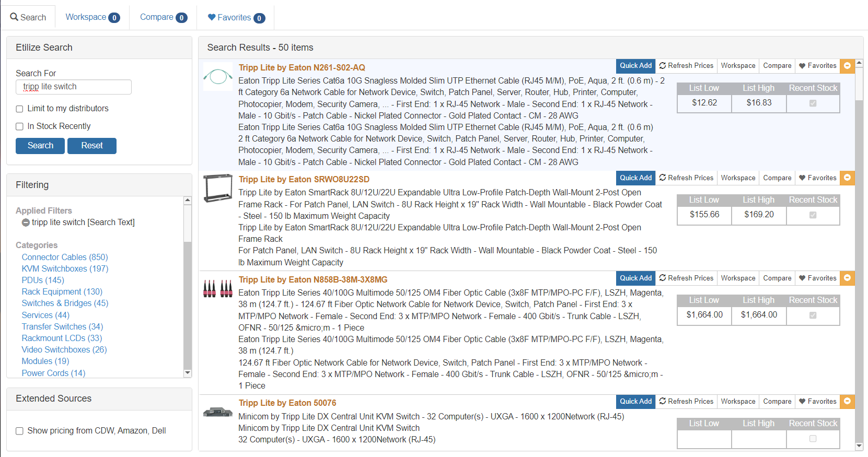Filter by KVM Switchboxes category

(x=65, y=269)
